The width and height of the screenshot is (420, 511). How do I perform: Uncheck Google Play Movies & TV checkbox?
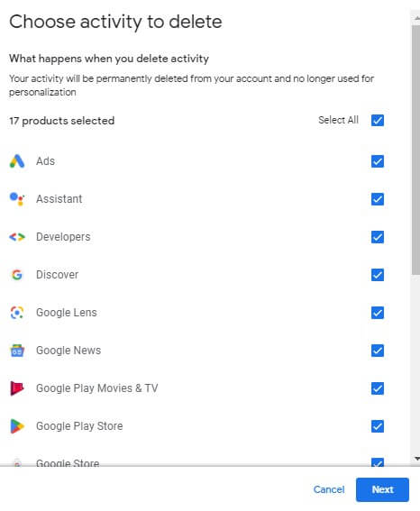click(x=378, y=388)
